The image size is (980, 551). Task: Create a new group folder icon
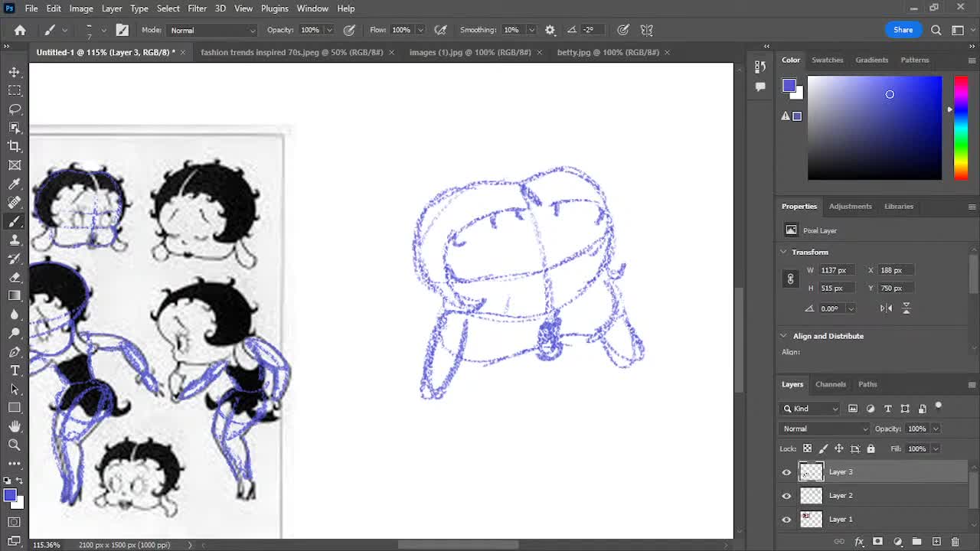[916, 542]
